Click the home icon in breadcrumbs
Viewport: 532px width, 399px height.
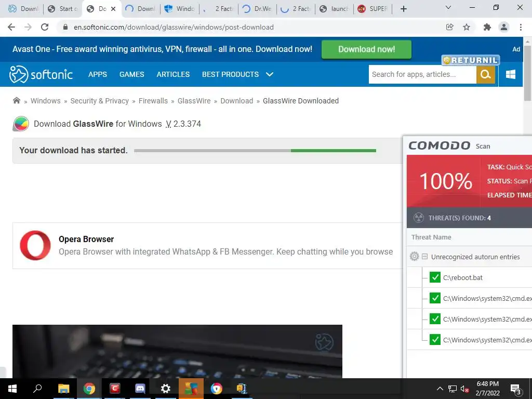(x=16, y=100)
